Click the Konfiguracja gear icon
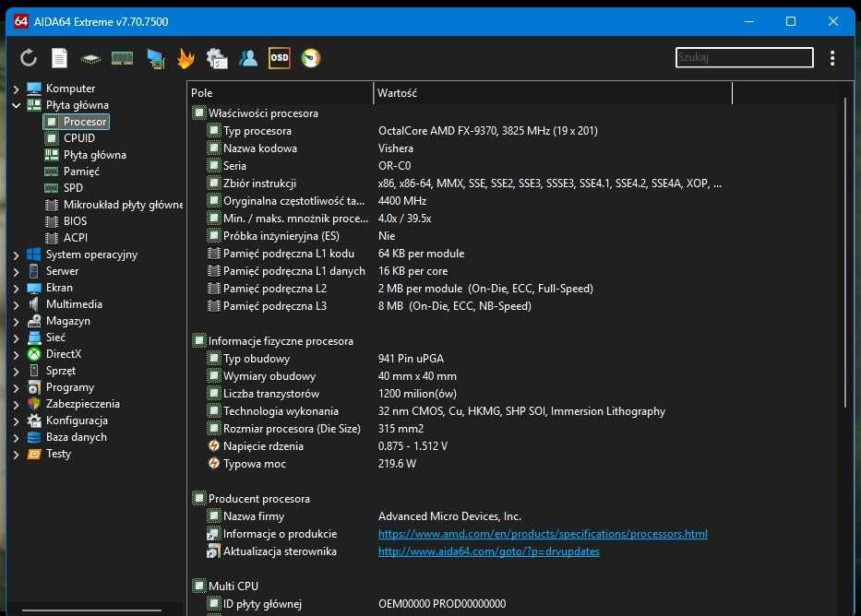This screenshot has height=616, width=861. 34,421
